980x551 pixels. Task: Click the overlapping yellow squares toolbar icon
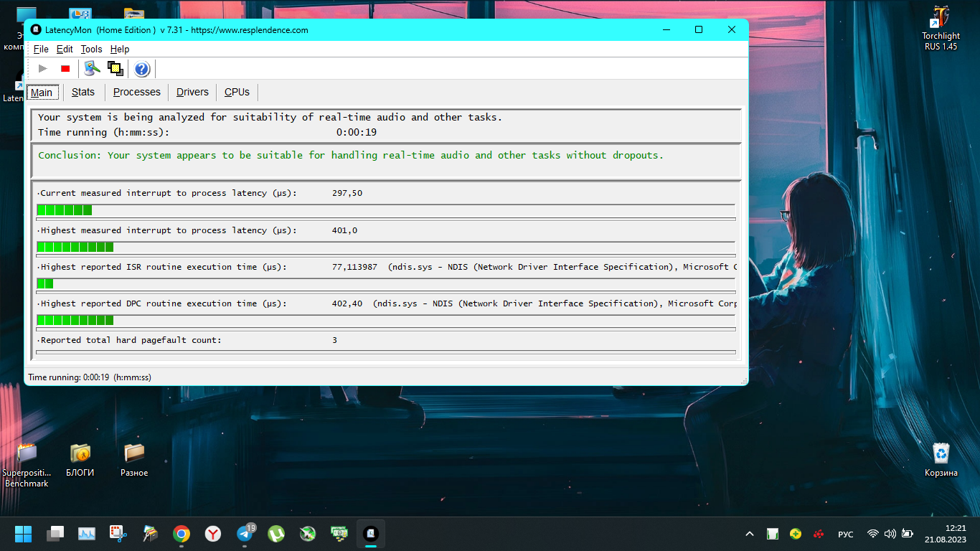(115, 68)
